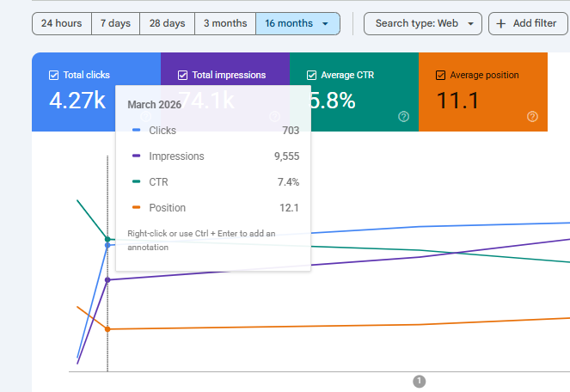The width and height of the screenshot is (570, 392).
Task: Switch to the 7 days range
Action: point(115,23)
